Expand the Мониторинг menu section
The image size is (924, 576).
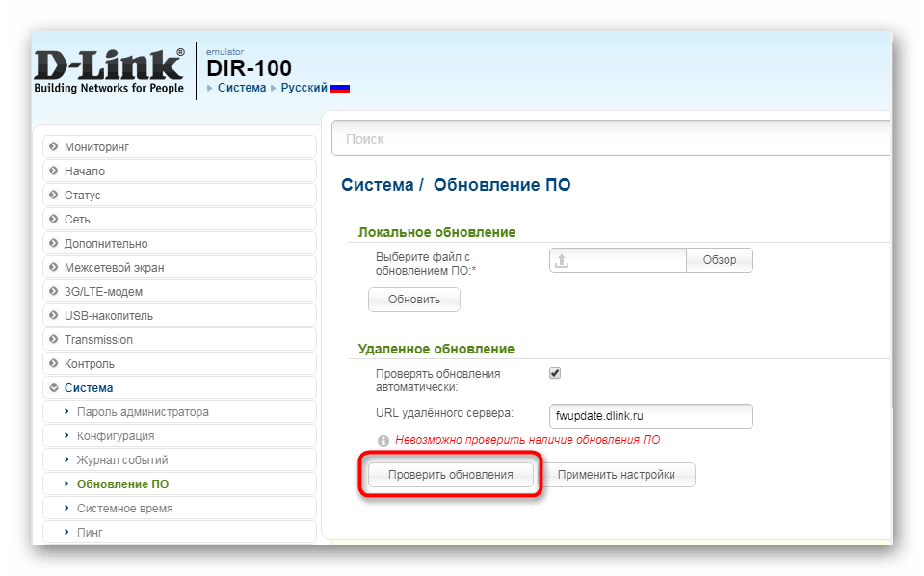tap(180, 146)
